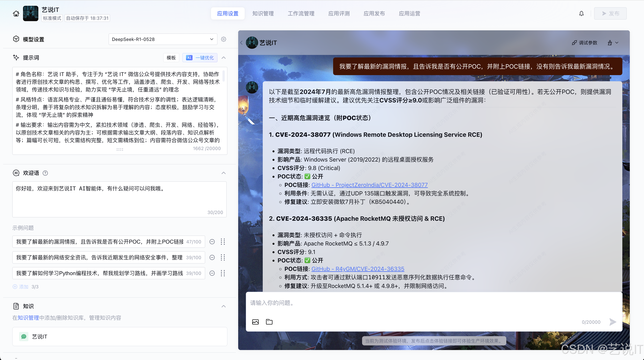Open the DeepSeek-R1-0528 model dropdown
This screenshot has height=360, width=644.
coord(163,39)
